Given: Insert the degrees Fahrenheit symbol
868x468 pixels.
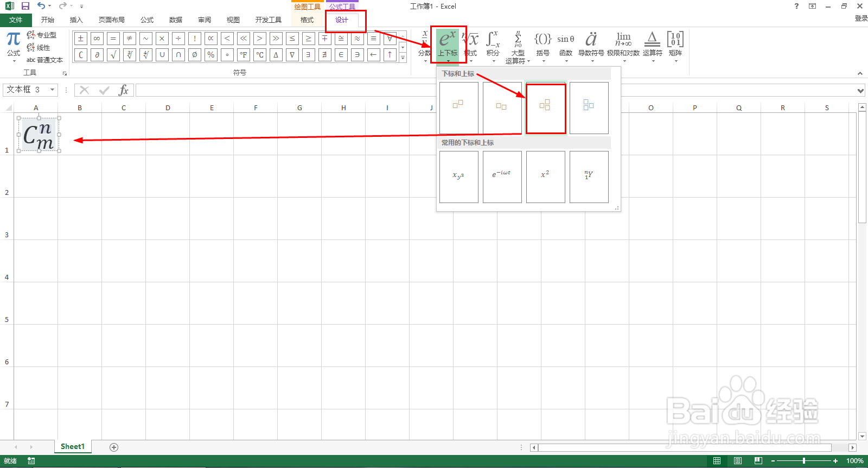Looking at the screenshot, I should click(244, 55).
